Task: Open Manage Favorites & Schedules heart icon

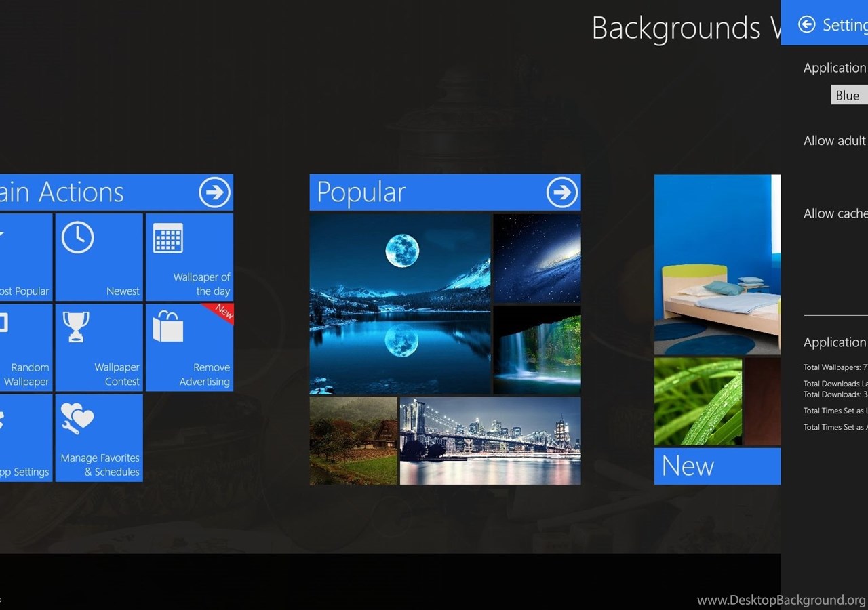Action: [76, 418]
